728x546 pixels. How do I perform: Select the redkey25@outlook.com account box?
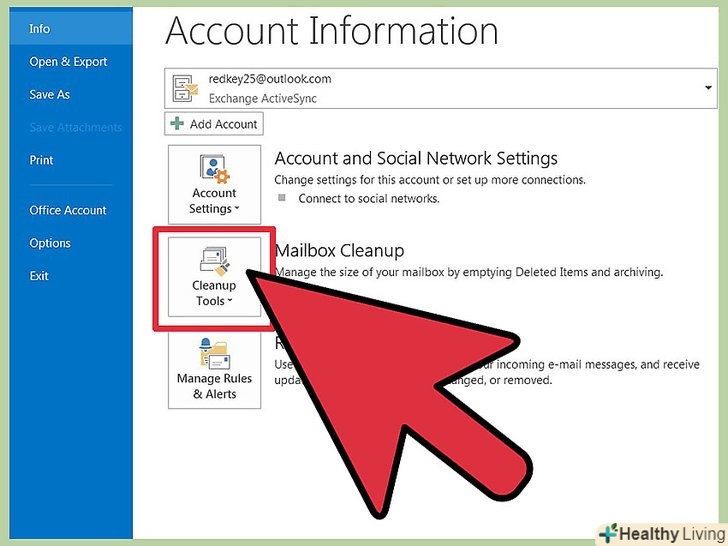pyautogui.click(x=441, y=88)
